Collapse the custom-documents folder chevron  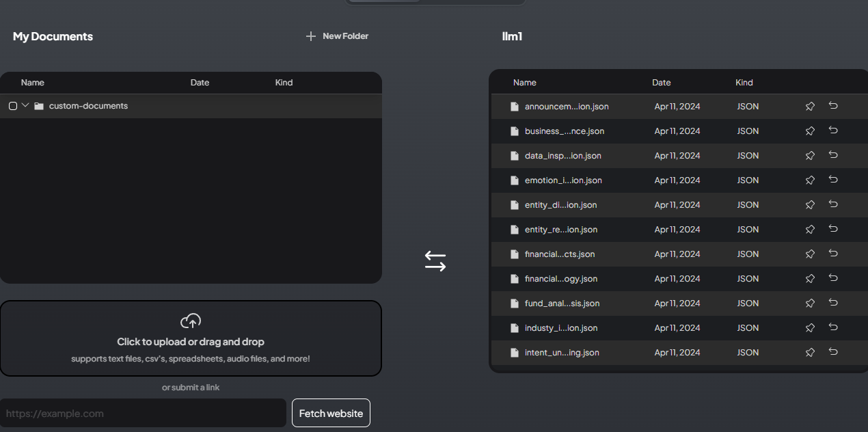[x=25, y=105]
